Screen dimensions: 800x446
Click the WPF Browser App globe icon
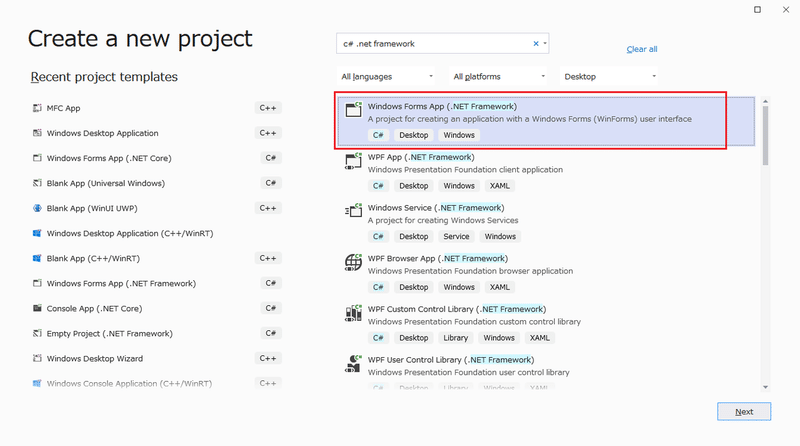coord(352,262)
